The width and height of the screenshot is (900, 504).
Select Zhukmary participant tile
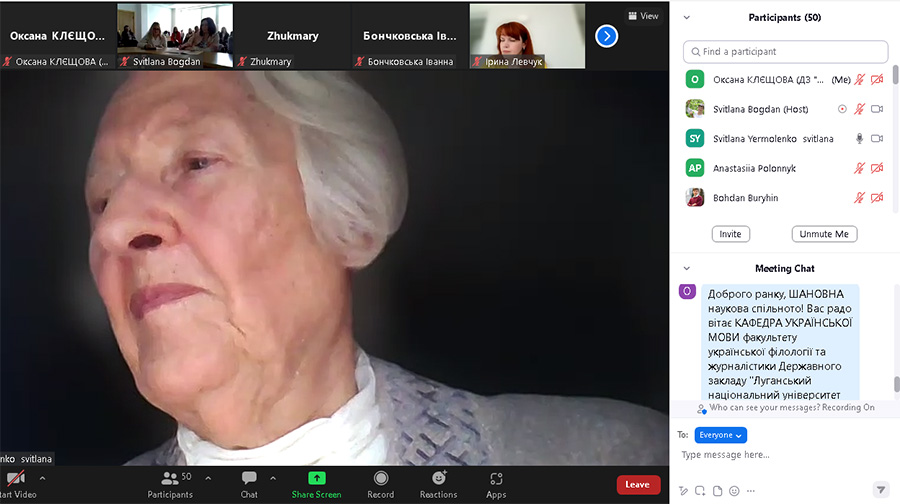(x=293, y=36)
